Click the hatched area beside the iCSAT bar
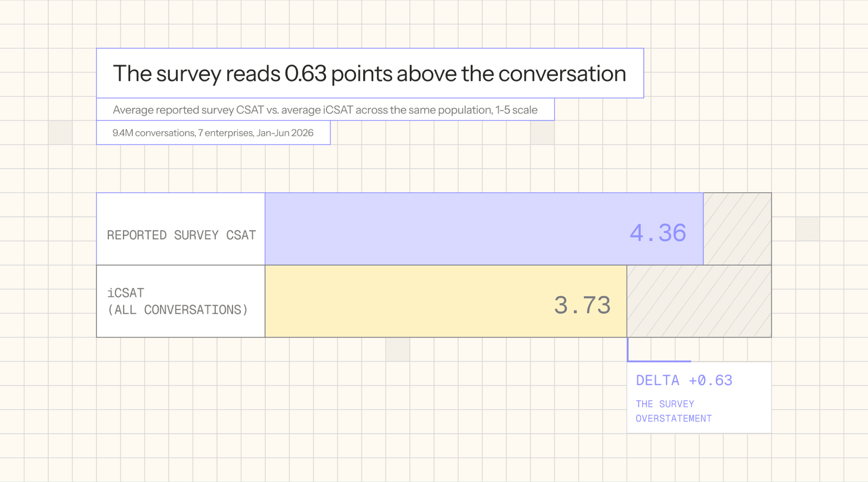868x482 pixels. pyautogui.click(x=699, y=301)
